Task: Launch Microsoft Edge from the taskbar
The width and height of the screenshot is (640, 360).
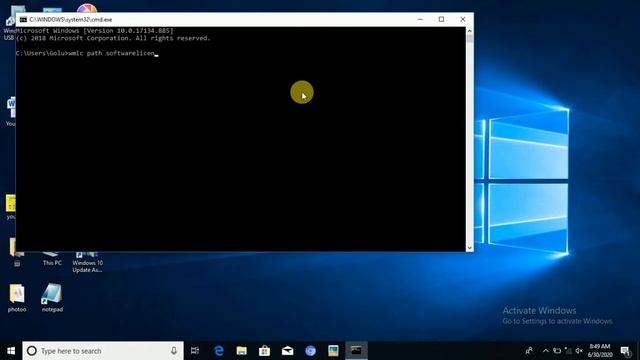Action: pyautogui.click(x=219, y=351)
